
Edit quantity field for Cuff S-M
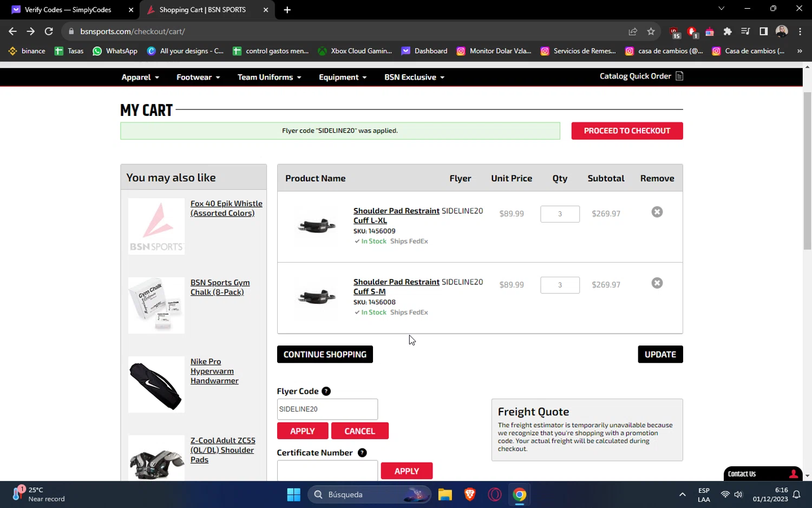[560, 285]
